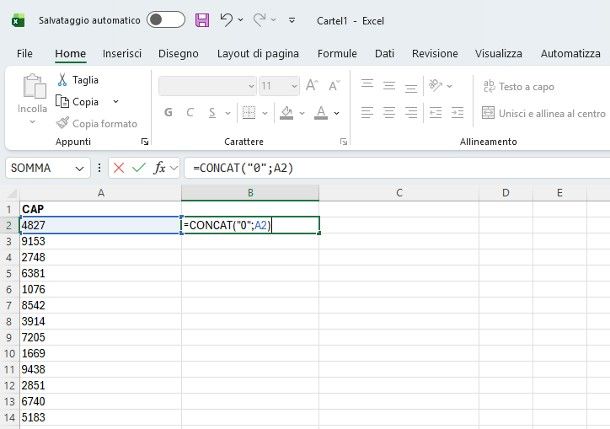The image size is (610, 429).
Task: Toggle underline S formatting
Action: 212,112
